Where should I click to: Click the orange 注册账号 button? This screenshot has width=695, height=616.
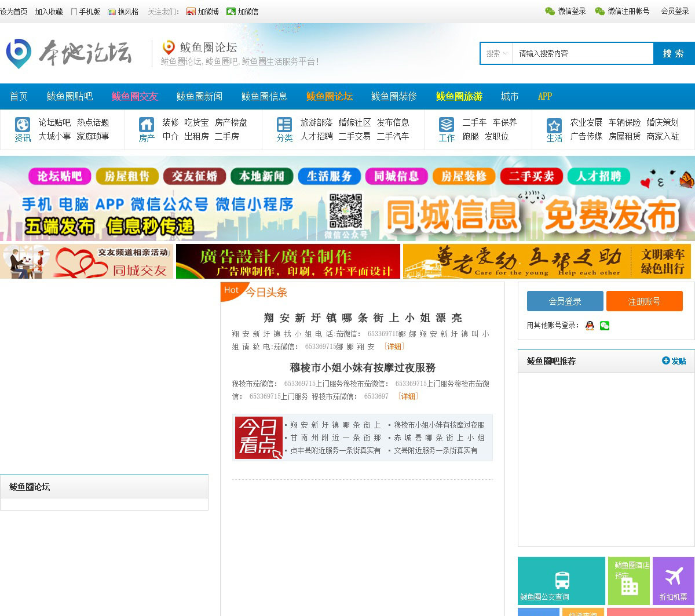click(x=644, y=301)
